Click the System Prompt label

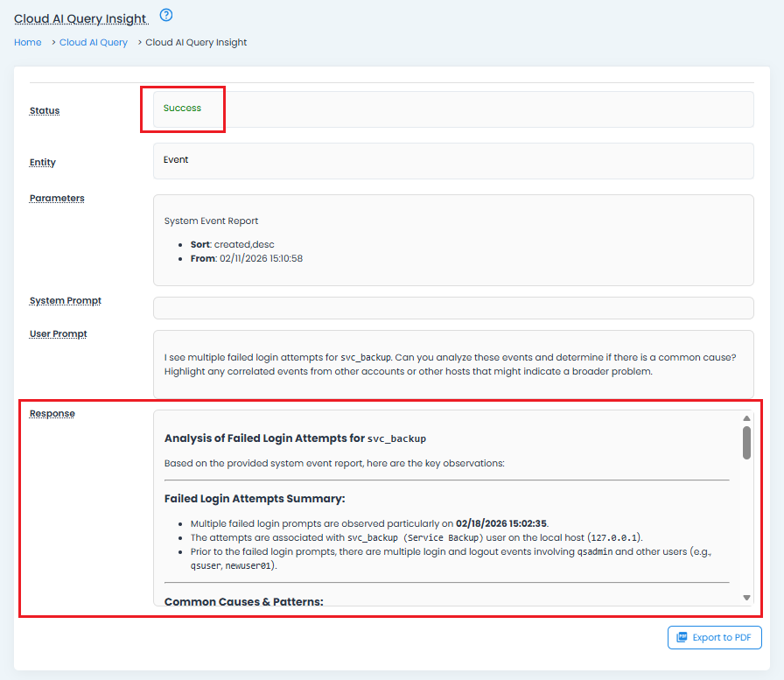coord(66,301)
